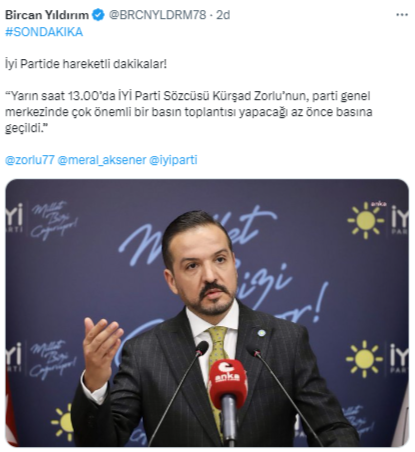
Task: Open the tweet permalink via the 2d timestamp
Action: point(223,15)
